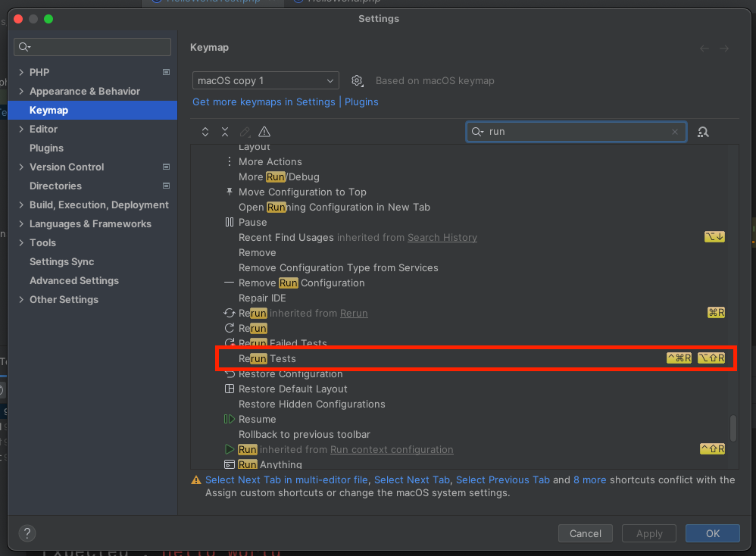Click the forward navigation arrow
756x556 pixels.
(x=723, y=48)
